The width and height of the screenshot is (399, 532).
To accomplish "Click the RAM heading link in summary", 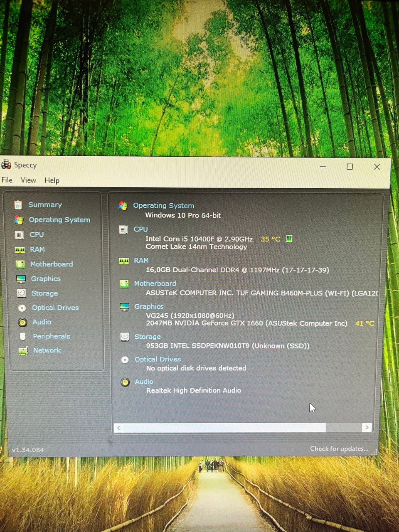I will click(141, 260).
